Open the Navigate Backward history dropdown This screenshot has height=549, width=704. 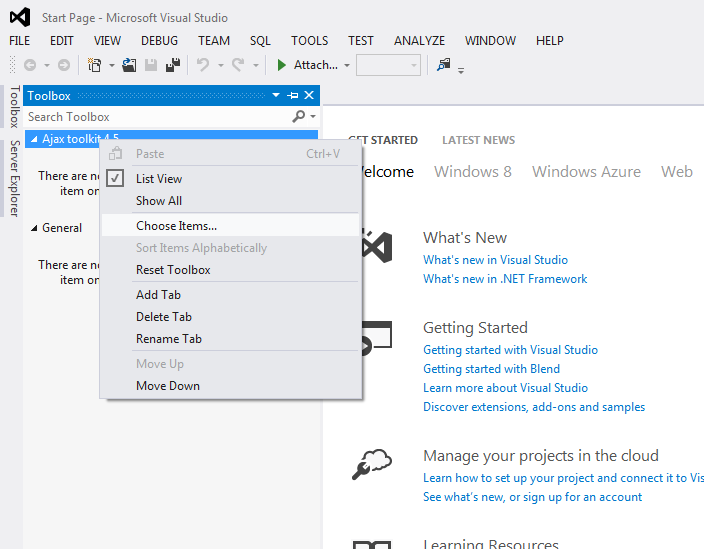pos(47,66)
